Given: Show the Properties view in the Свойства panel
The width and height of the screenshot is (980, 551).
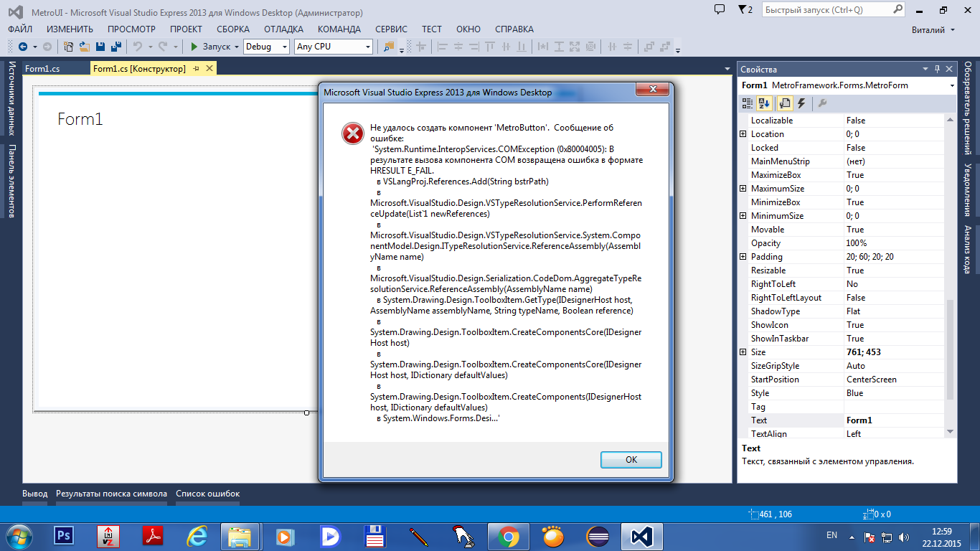Looking at the screenshot, I should click(x=785, y=103).
